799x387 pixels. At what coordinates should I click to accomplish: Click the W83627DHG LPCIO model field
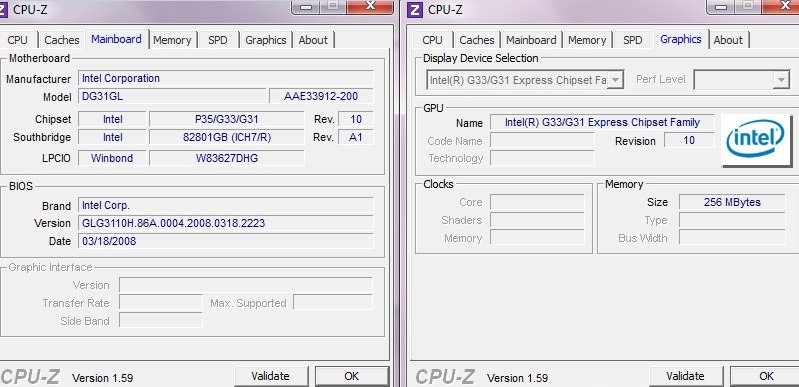(x=227, y=158)
